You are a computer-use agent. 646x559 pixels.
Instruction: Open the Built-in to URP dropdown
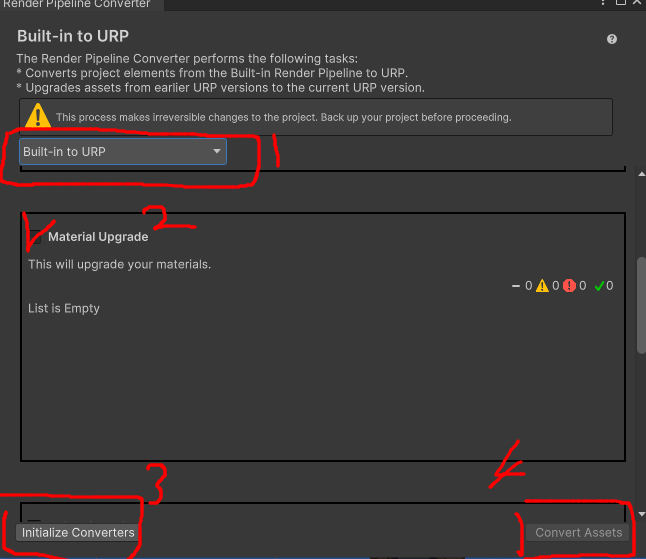[123, 152]
